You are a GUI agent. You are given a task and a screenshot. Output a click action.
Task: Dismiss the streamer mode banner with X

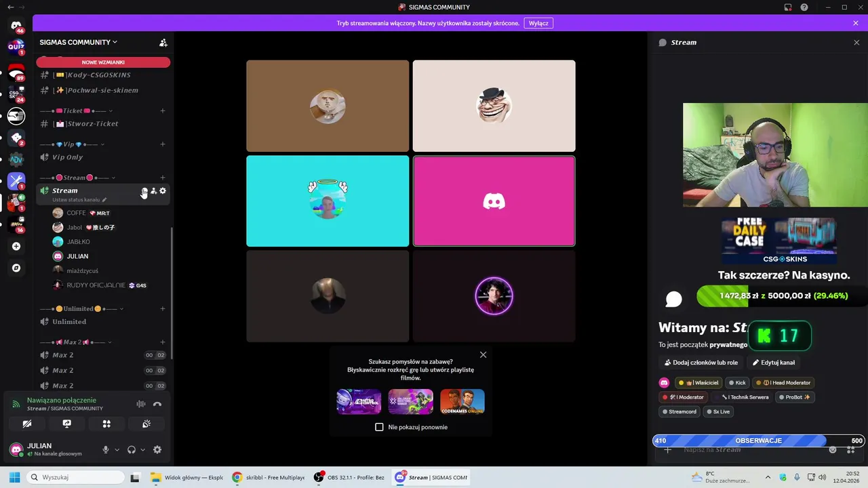856,23
